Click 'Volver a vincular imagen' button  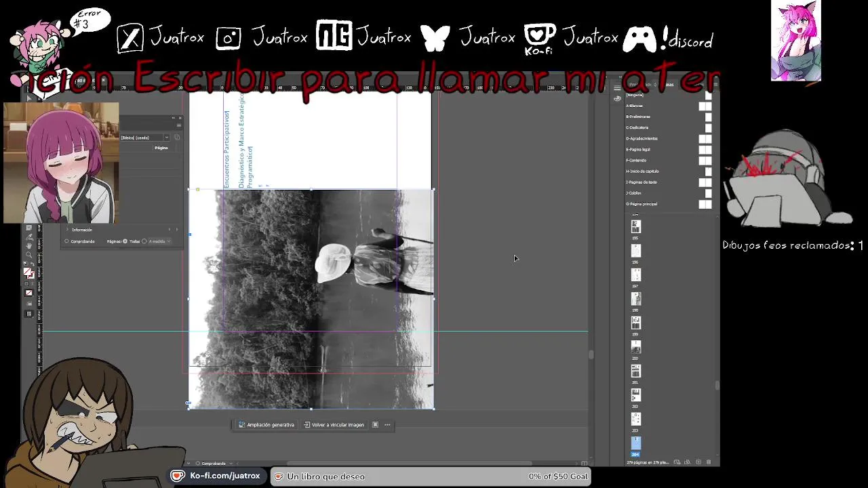[334, 425]
